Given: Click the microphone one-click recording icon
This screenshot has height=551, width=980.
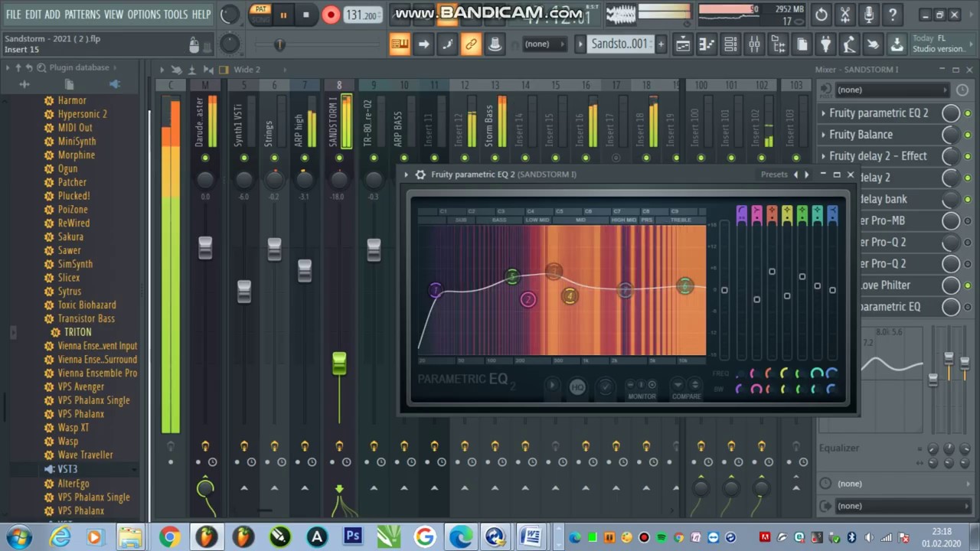Looking at the screenshot, I should click(869, 15).
